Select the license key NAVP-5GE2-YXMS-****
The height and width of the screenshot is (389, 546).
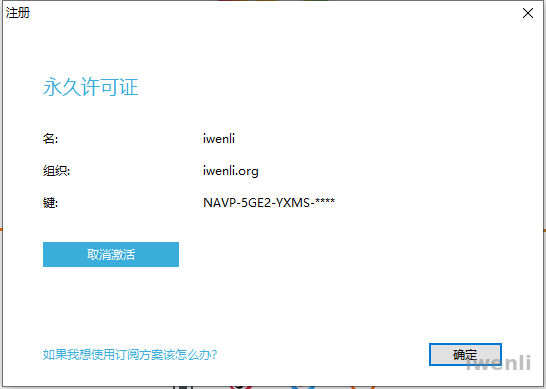pyautogui.click(x=269, y=202)
